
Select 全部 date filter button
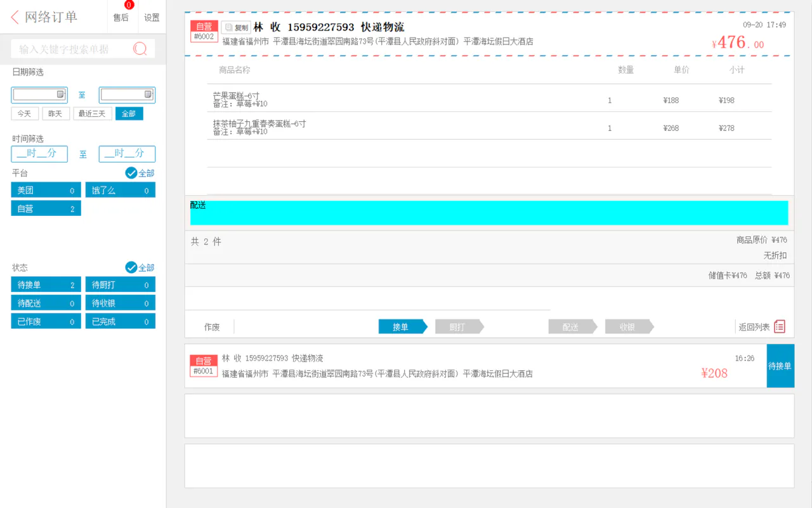tap(129, 114)
